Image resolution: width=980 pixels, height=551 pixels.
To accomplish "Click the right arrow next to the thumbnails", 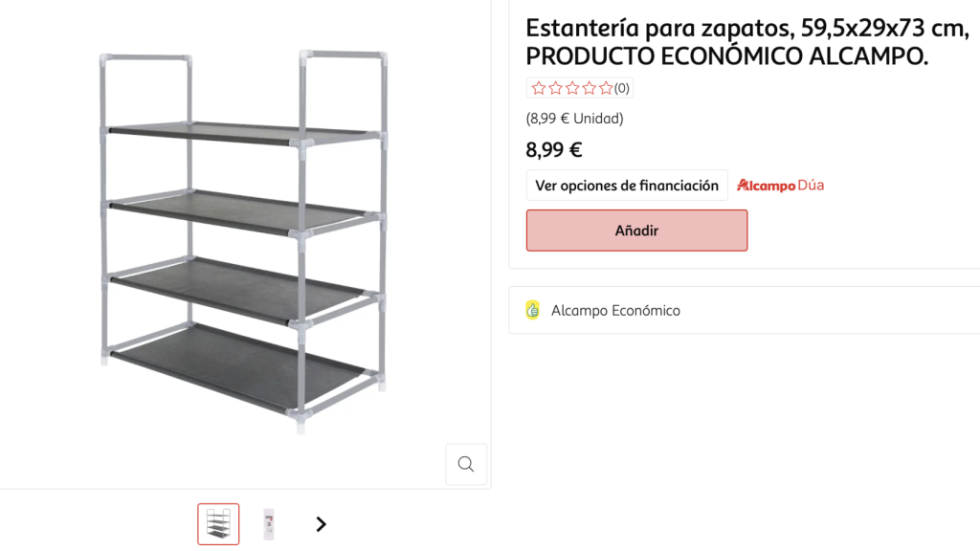I will click(320, 524).
